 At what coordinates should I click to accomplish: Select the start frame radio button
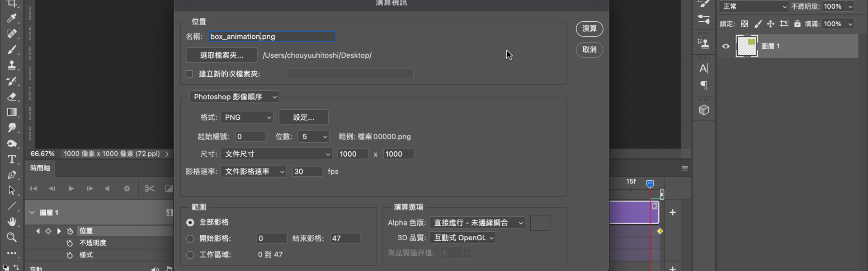pos(190,238)
